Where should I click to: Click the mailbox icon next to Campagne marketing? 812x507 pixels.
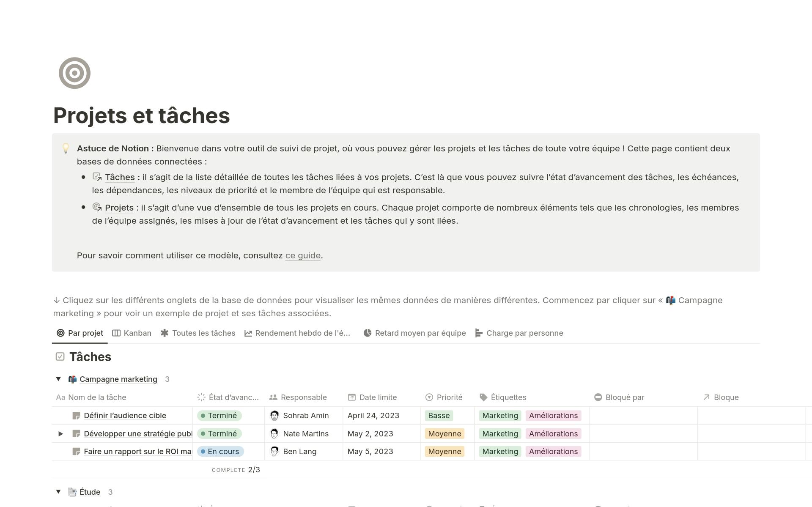click(x=72, y=379)
